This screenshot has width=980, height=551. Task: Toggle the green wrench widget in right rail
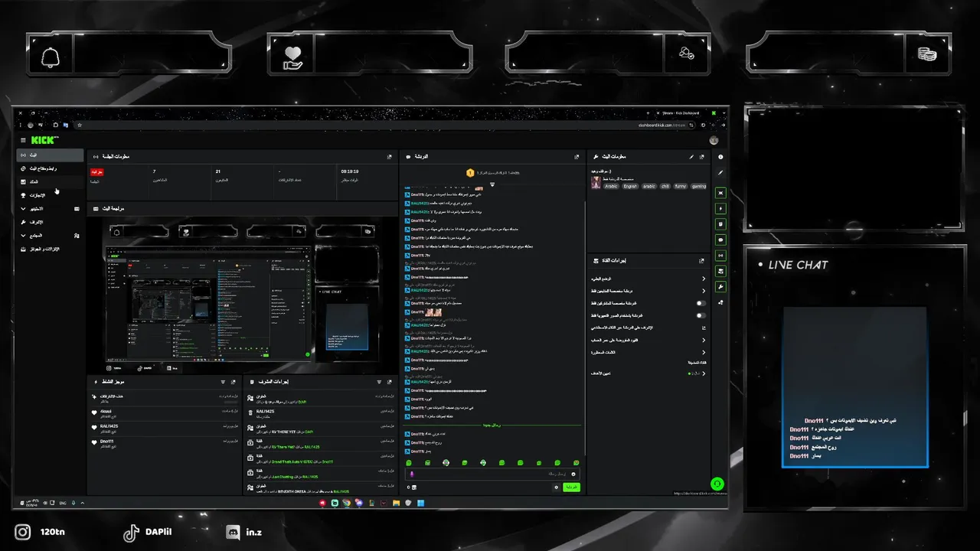point(720,287)
